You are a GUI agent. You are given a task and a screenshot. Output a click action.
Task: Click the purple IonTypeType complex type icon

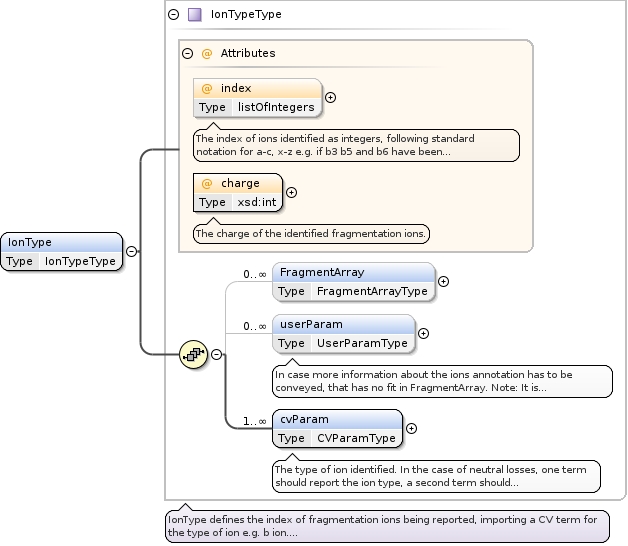point(194,15)
